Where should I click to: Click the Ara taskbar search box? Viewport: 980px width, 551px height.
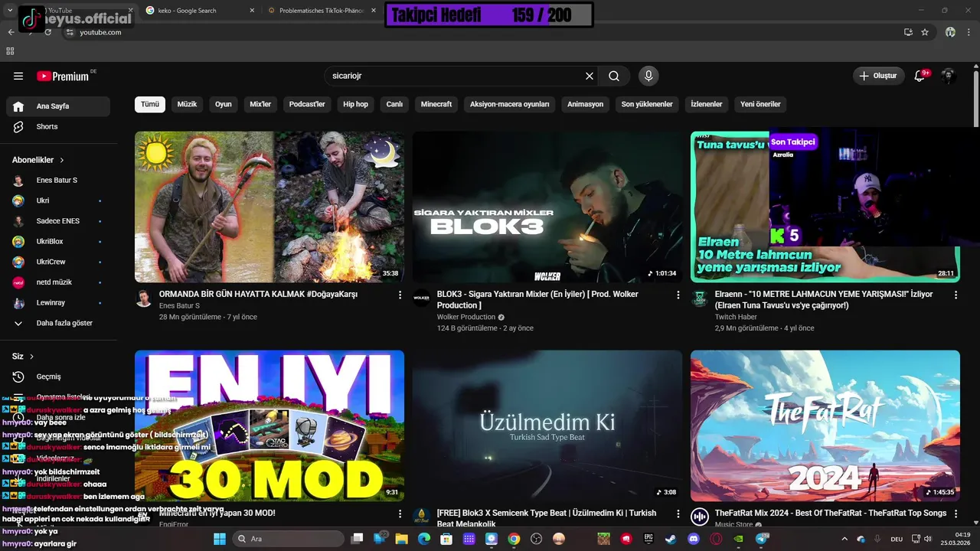[289, 539]
